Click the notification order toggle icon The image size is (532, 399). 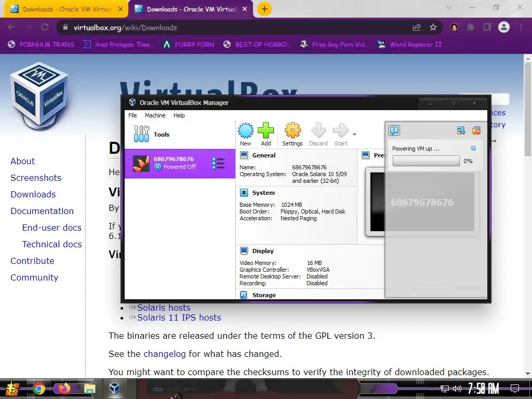coord(461,130)
